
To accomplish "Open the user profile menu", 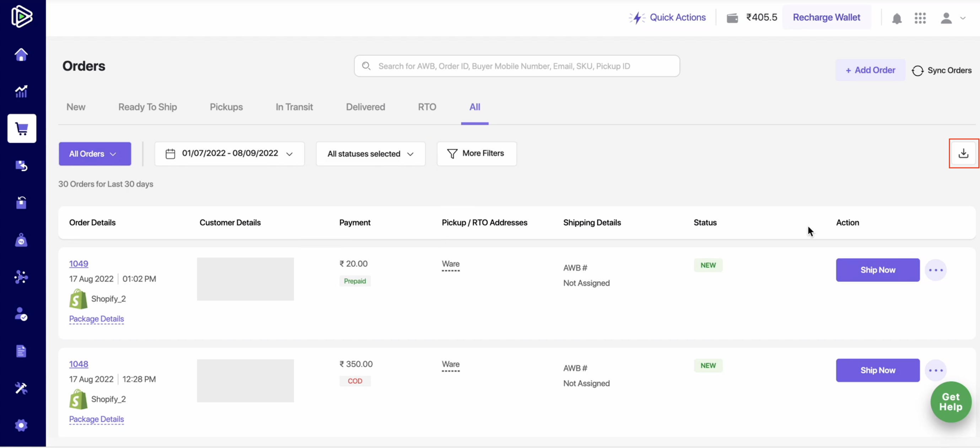I will pos(953,18).
